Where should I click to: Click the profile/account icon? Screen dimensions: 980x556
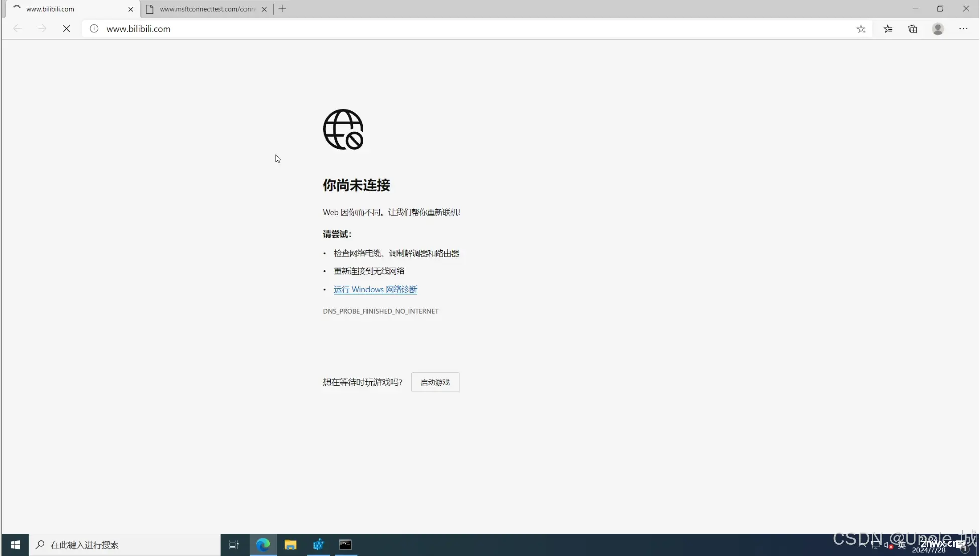point(938,28)
